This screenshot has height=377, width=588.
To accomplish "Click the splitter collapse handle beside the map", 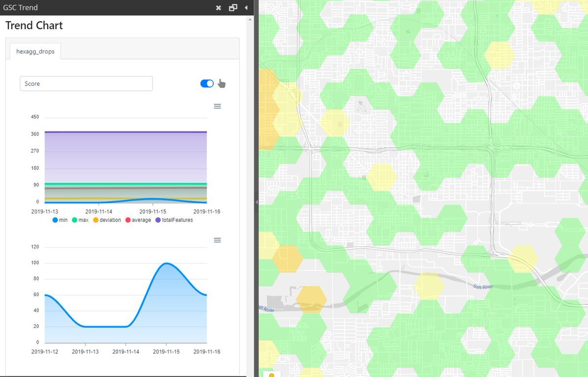I will coord(256,202).
